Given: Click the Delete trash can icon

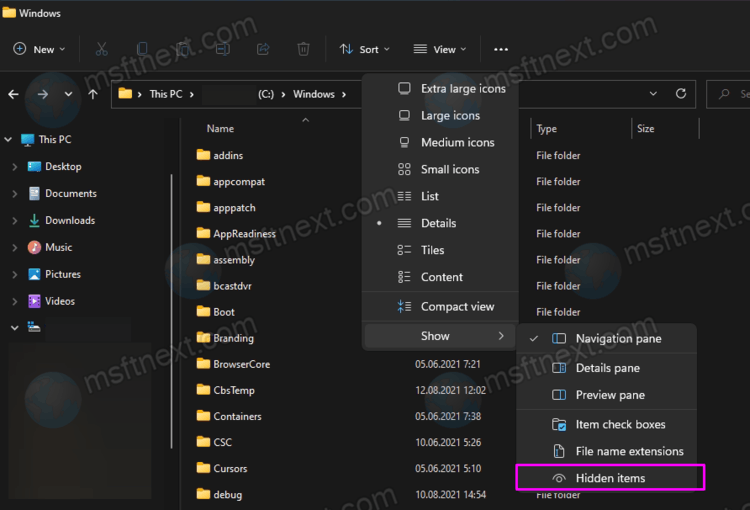Looking at the screenshot, I should tap(303, 49).
